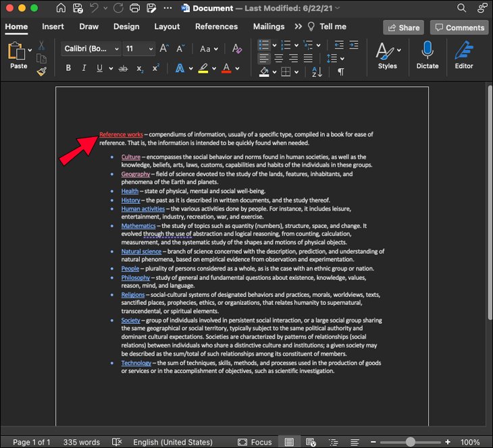
Task: Switch to the Insert tab
Action: [x=53, y=27]
